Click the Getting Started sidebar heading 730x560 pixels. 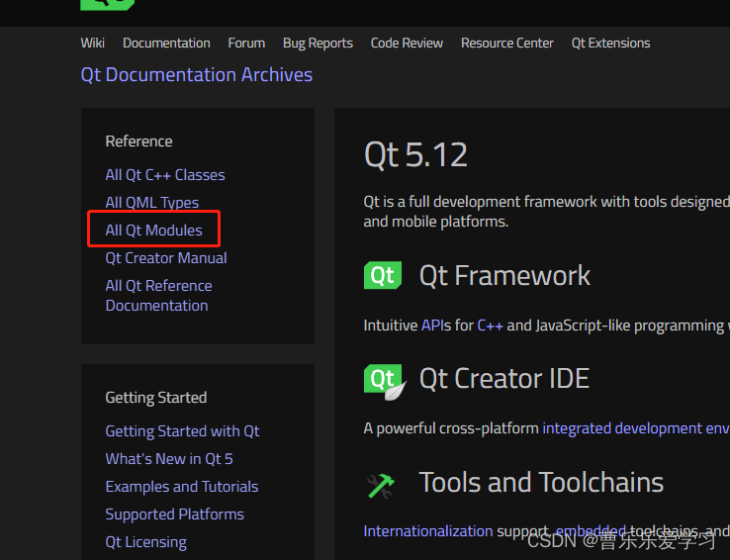pos(156,398)
